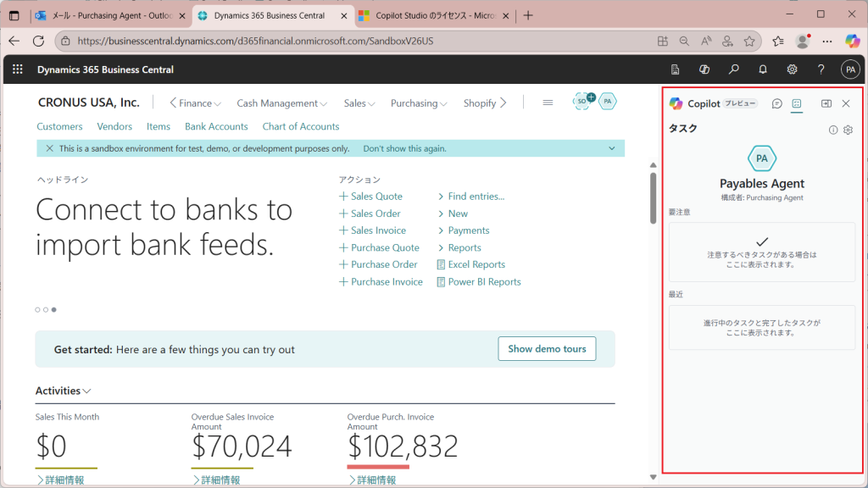Expand the Finance menu
The width and height of the screenshot is (868, 488).
point(200,103)
